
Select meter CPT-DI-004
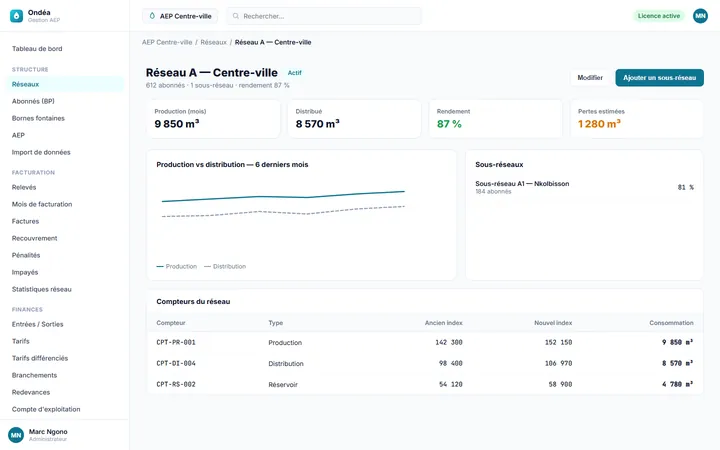pyautogui.click(x=176, y=363)
